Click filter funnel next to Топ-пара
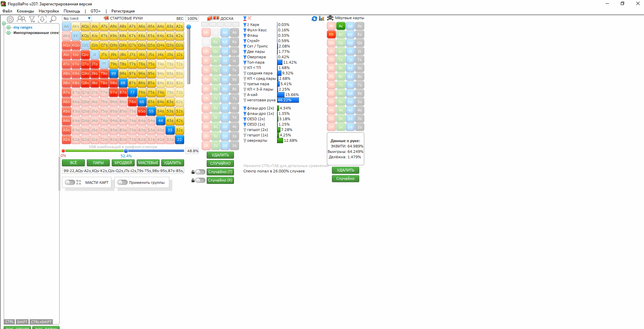 245,62
